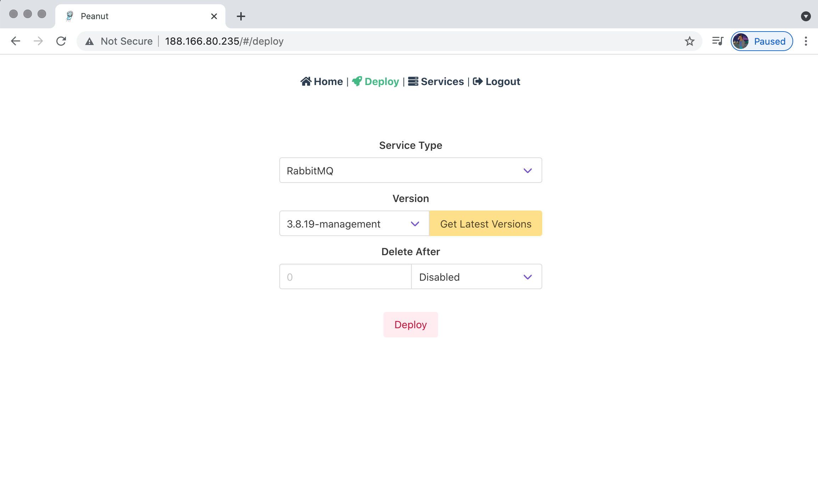
Task: Click the rocket icon beside Deploy
Action: tap(357, 82)
